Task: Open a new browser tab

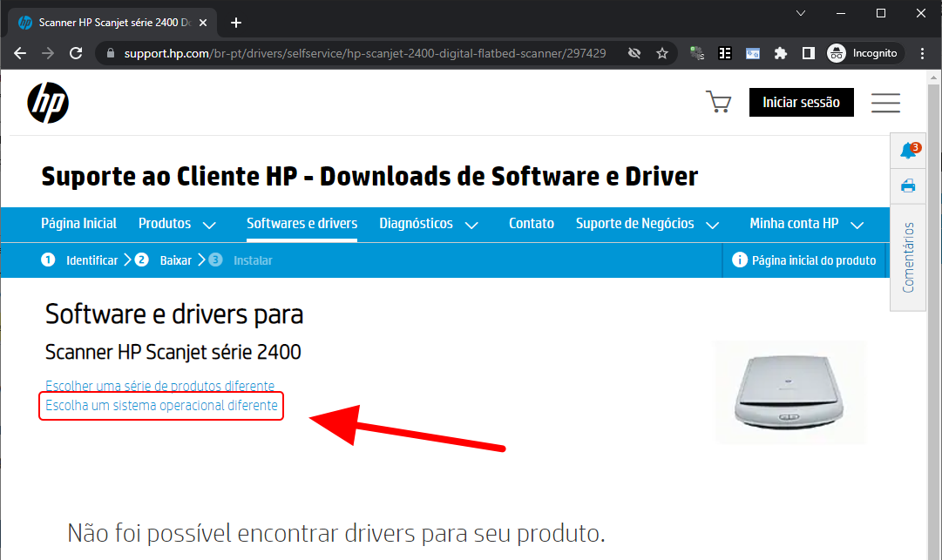Action: point(236,23)
